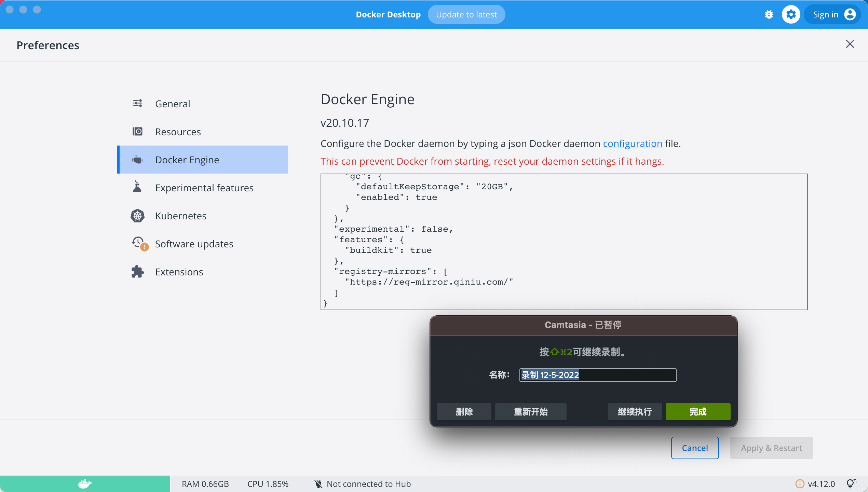Click the version info warning icon
The height and width of the screenshot is (492, 868).
point(800,484)
